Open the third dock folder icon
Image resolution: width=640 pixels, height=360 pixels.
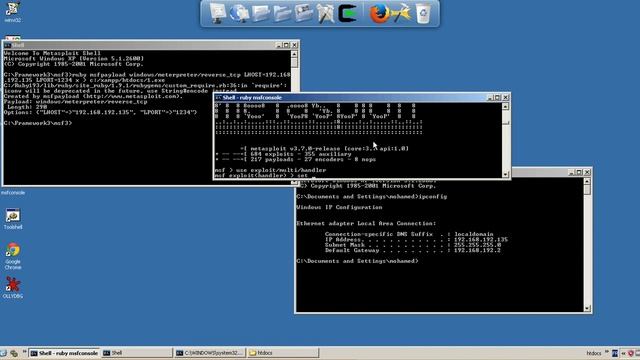point(261,13)
